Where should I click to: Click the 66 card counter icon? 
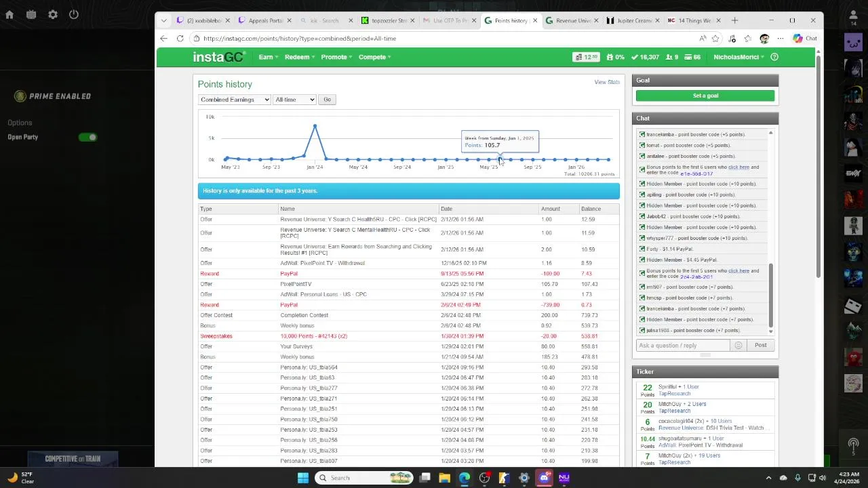pyautogui.click(x=692, y=57)
